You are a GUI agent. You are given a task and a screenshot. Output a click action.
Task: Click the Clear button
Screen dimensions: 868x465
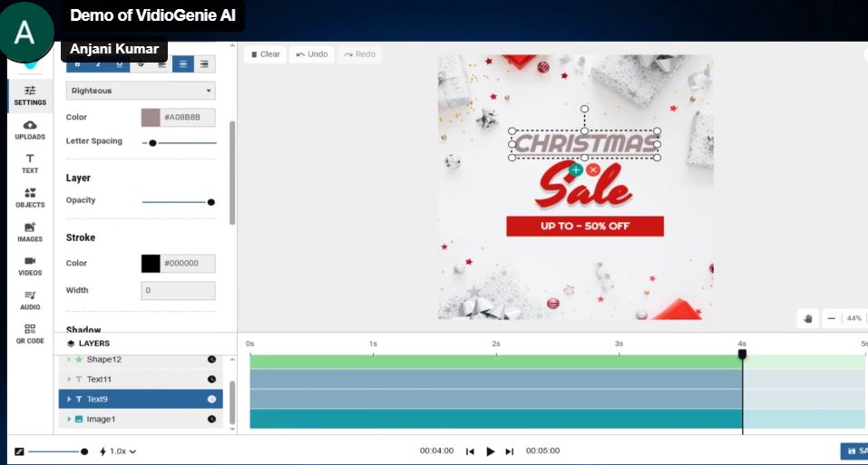point(265,54)
